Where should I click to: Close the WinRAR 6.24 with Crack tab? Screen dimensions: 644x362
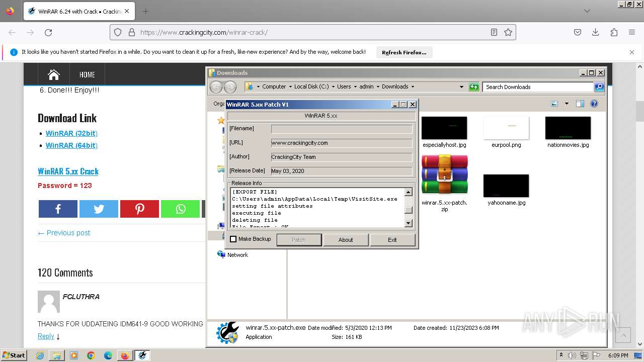[126, 11]
